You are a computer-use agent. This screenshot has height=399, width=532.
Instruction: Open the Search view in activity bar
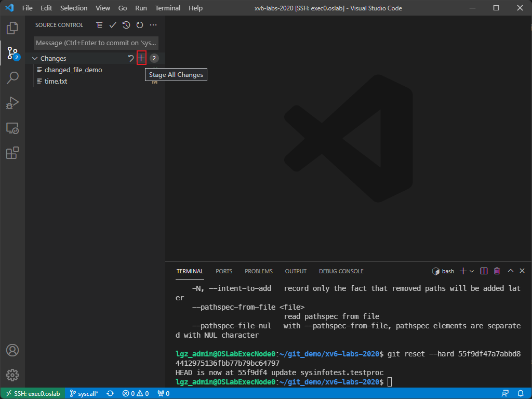click(12, 78)
